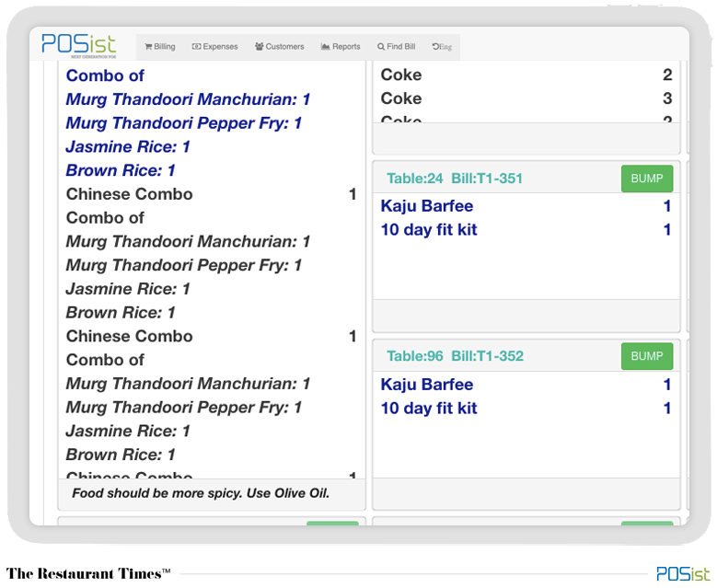Click the POSist logo in header
Viewport: 717px width, 588px height.
click(x=78, y=45)
